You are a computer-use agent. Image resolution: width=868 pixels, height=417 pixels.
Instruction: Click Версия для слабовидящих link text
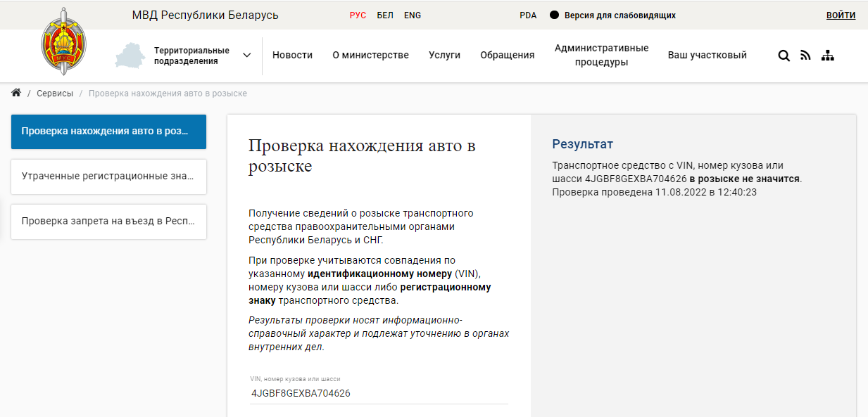[620, 15]
